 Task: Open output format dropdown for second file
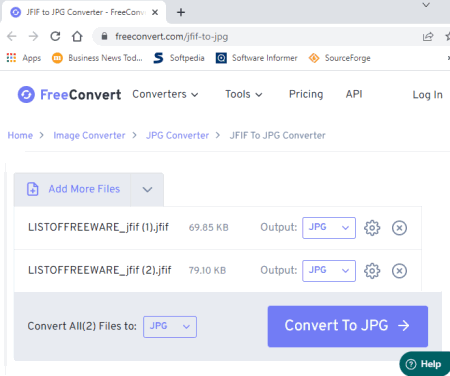point(329,271)
